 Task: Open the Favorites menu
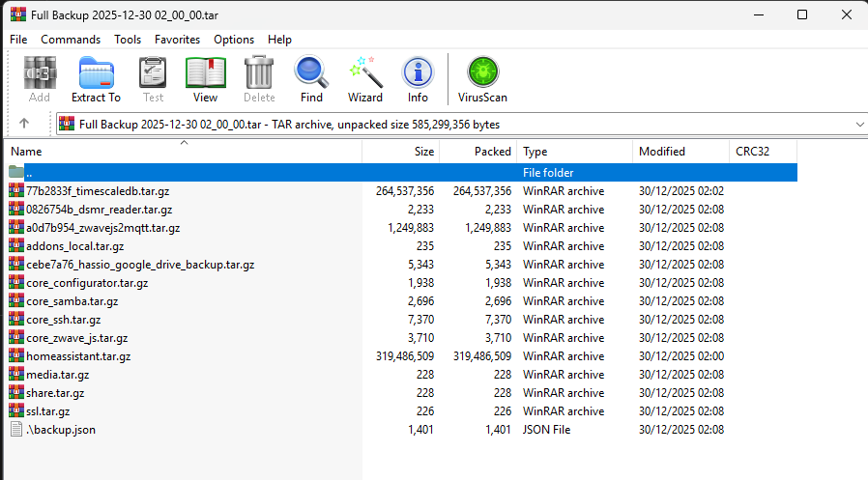(177, 40)
